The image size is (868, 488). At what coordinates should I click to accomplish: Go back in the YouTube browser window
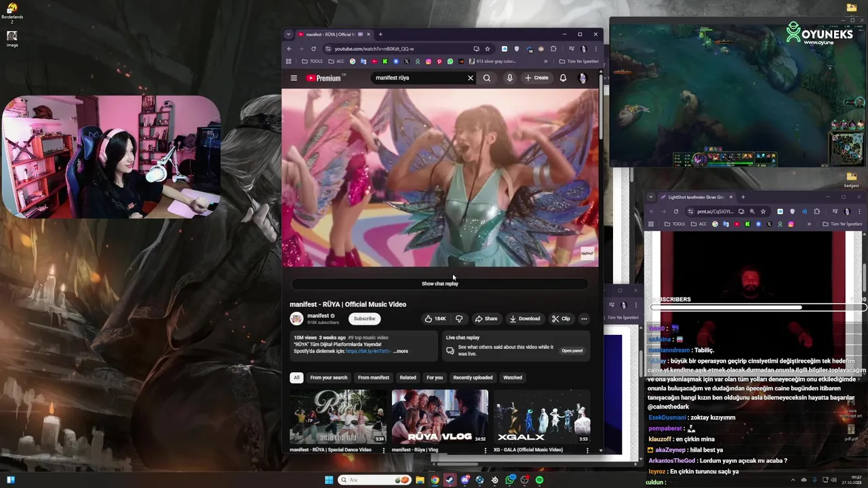click(x=290, y=49)
